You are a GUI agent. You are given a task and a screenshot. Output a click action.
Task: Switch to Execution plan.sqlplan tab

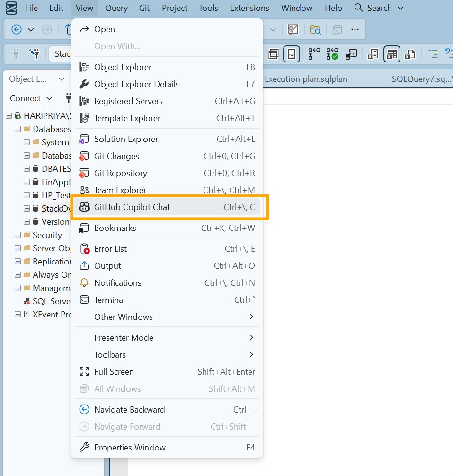[x=306, y=79]
